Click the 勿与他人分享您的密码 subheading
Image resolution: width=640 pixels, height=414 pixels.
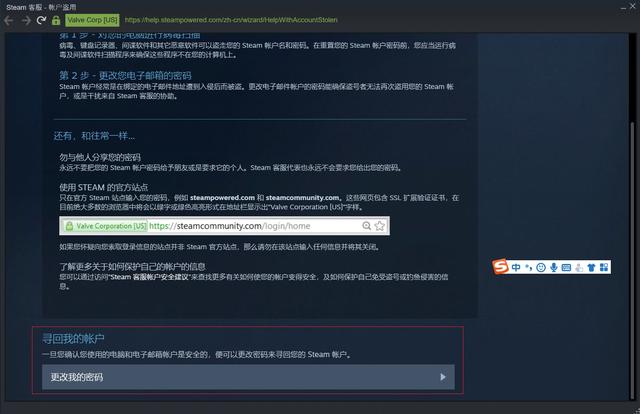100,157
